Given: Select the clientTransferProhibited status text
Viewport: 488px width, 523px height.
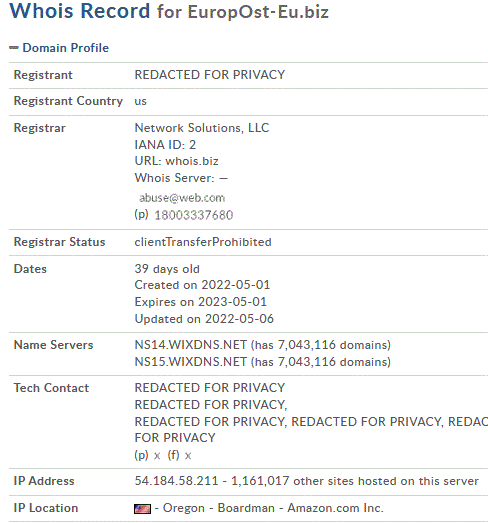Looking at the screenshot, I should click(203, 242).
